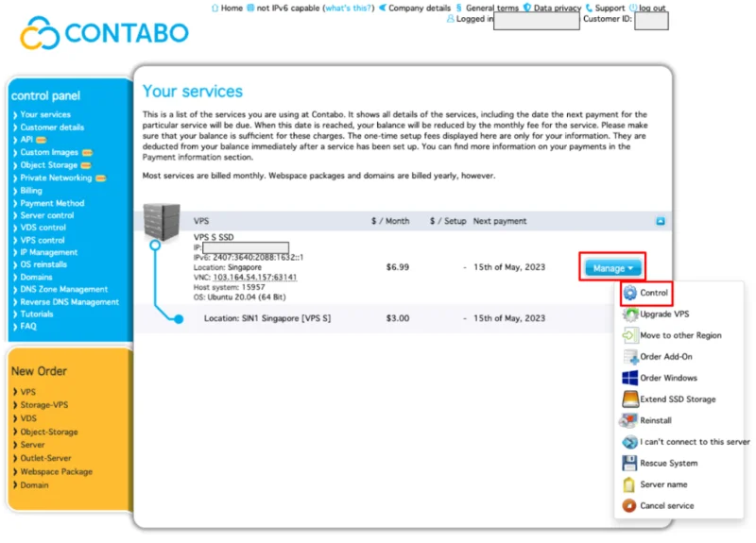Open Payment Method link

point(52,203)
